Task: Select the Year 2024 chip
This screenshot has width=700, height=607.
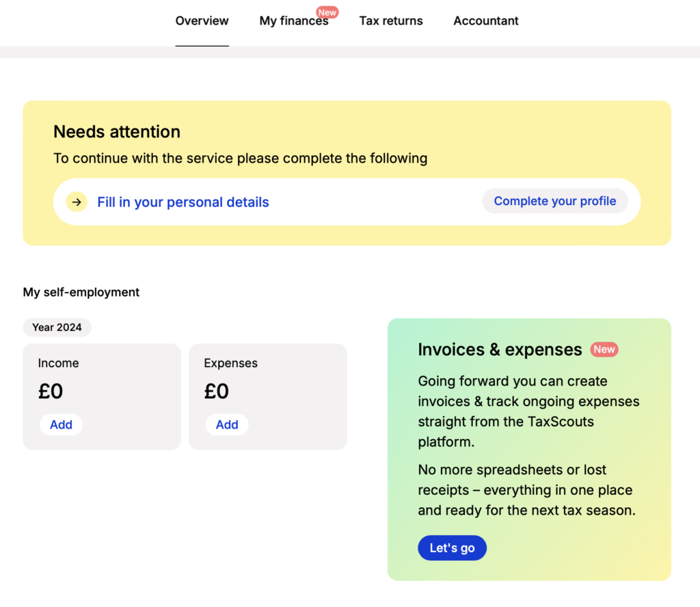Action: pyautogui.click(x=57, y=327)
